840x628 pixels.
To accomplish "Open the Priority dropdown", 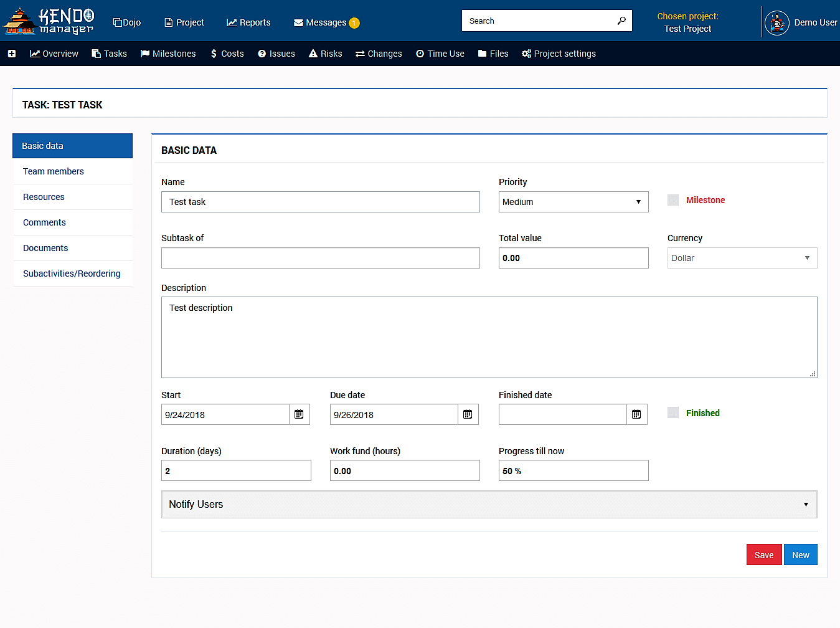I will click(x=573, y=202).
